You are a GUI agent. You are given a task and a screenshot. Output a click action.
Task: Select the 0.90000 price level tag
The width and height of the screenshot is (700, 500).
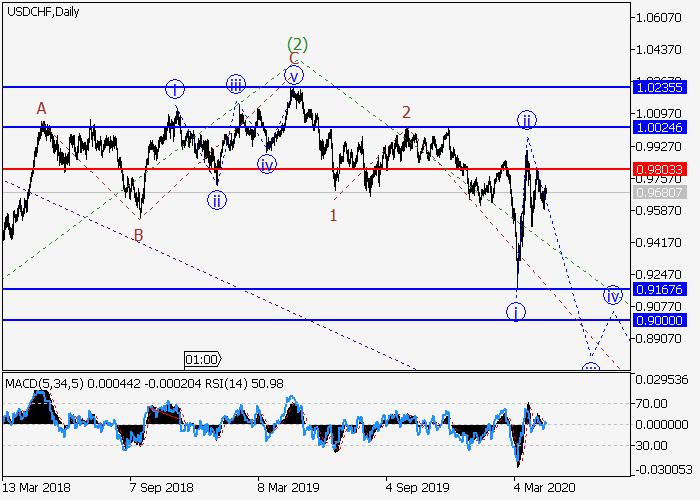pyautogui.click(x=659, y=320)
